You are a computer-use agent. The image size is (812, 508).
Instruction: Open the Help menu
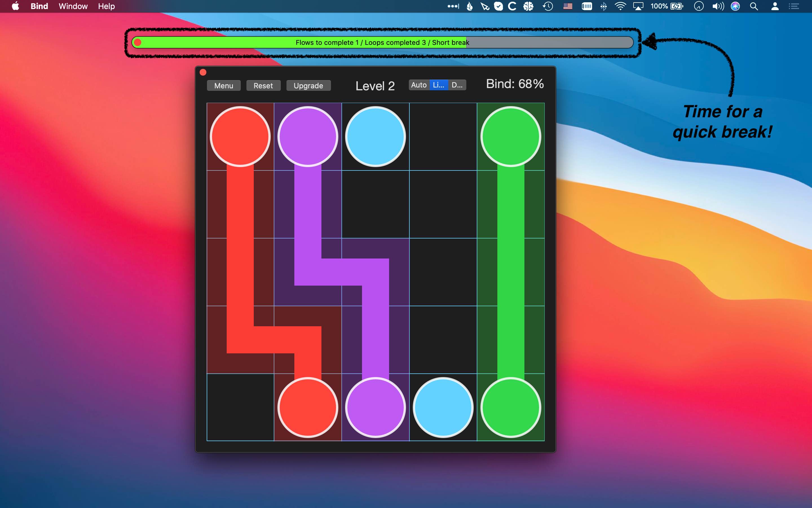106,6
